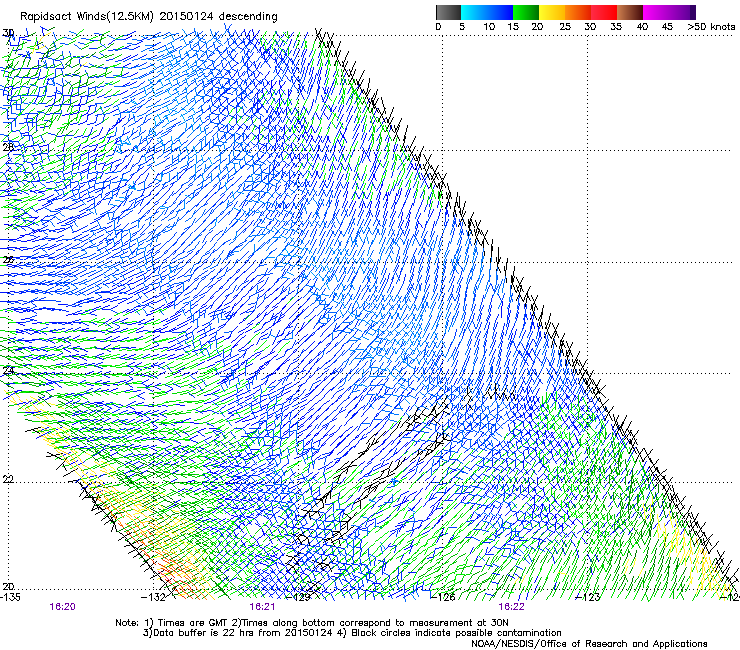Click the gray 0–5 knots legend swatch
The height and width of the screenshot is (650, 740).
(448, 12)
